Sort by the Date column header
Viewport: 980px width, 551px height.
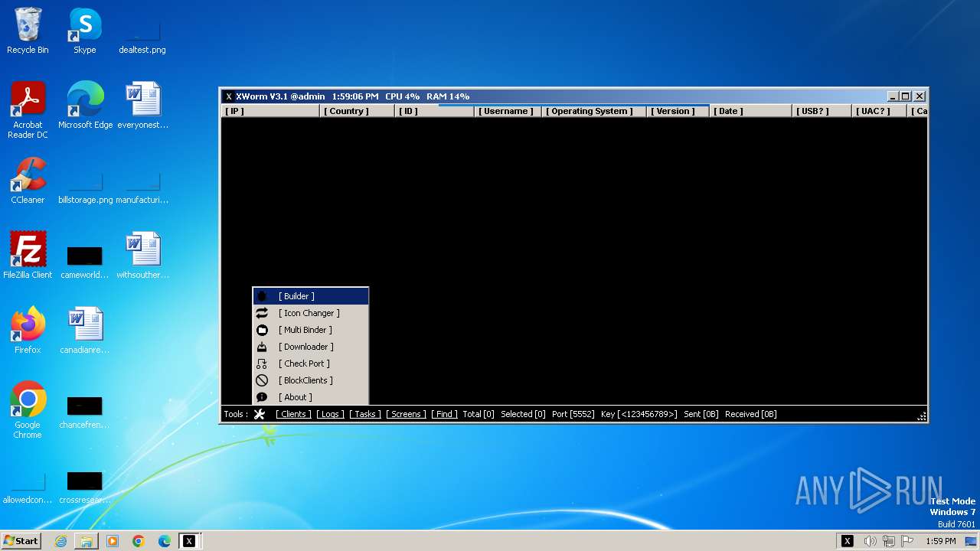(x=751, y=111)
